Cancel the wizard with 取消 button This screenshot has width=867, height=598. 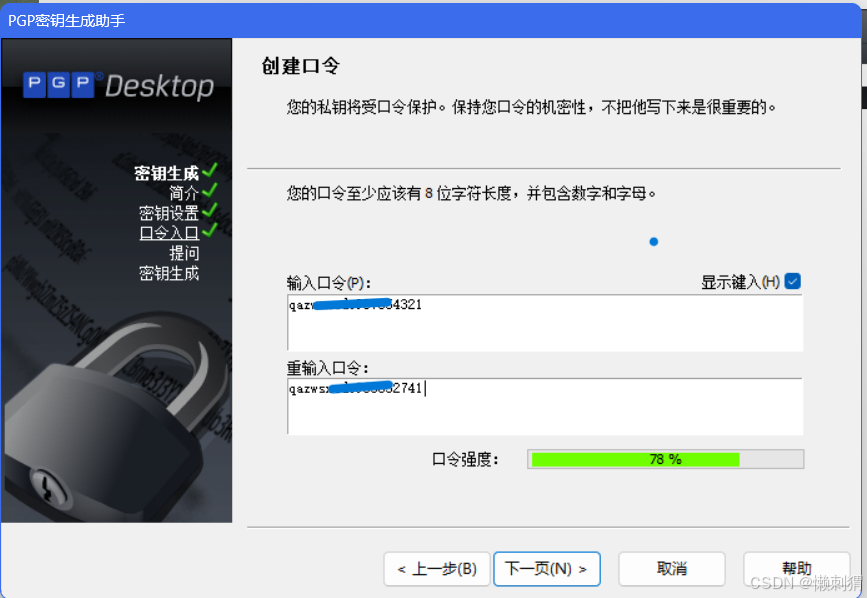click(x=672, y=569)
